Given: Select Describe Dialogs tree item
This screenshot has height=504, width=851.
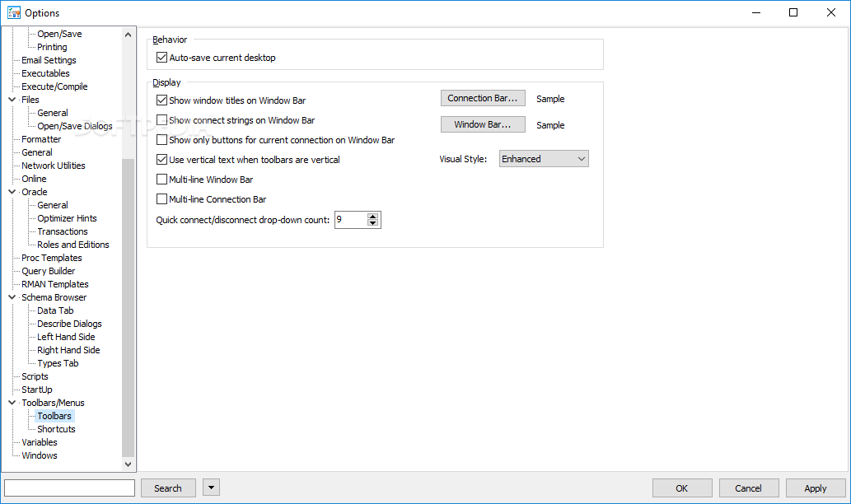Looking at the screenshot, I should tap(69, 324).
